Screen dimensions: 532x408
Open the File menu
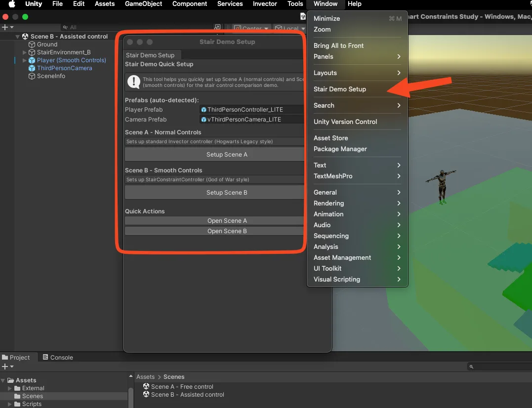57,4
